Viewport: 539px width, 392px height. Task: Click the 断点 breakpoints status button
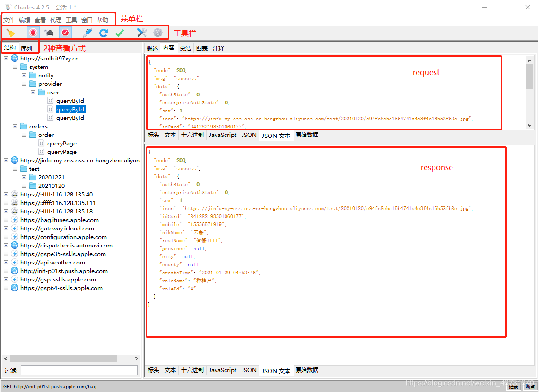[530, 387]
